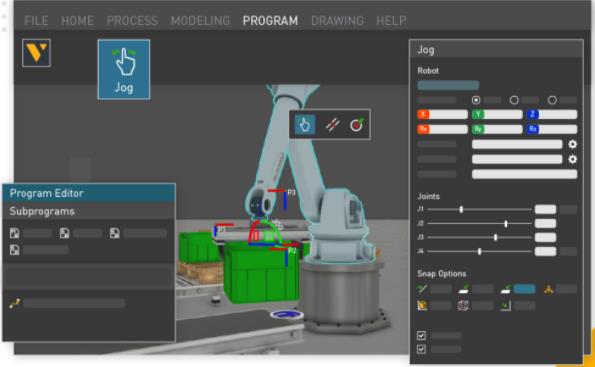
Task: Select the middle radio button in the Jog panel
Action: (x=514, y=100)
